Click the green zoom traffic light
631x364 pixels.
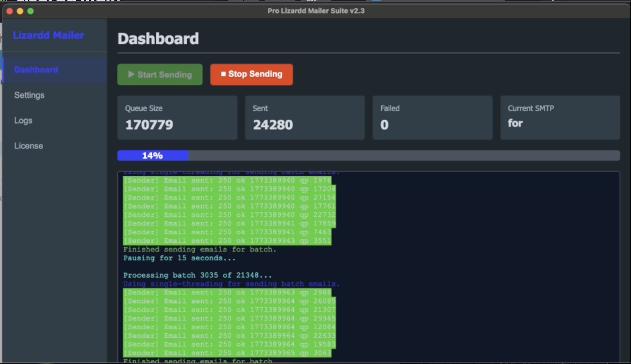(x=31, y=11)
